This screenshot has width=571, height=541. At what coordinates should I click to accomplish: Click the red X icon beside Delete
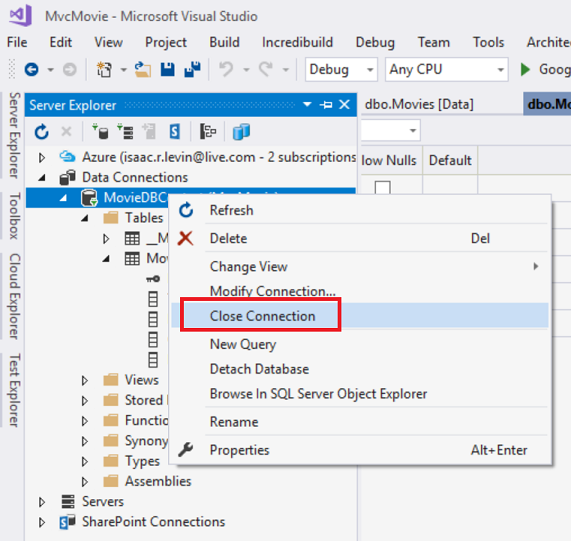point(186,238)
